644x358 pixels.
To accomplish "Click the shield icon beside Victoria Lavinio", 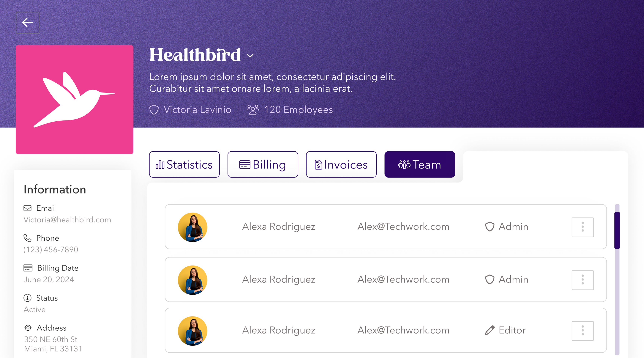I will [154, 110].
